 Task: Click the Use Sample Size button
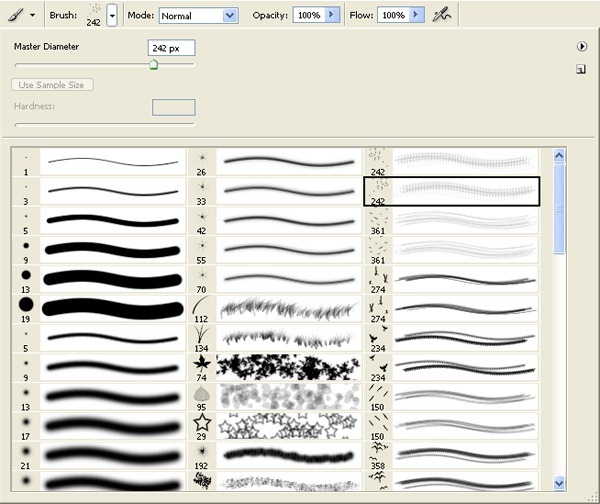54,85
